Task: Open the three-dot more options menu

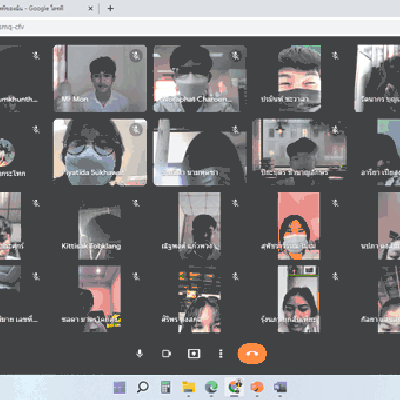Action: (x=220, y=353)
